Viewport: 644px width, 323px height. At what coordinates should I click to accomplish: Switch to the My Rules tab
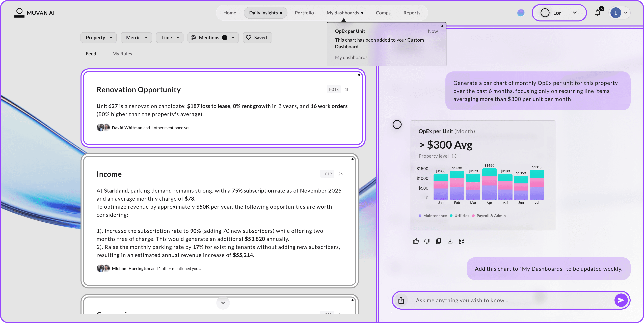122,54
